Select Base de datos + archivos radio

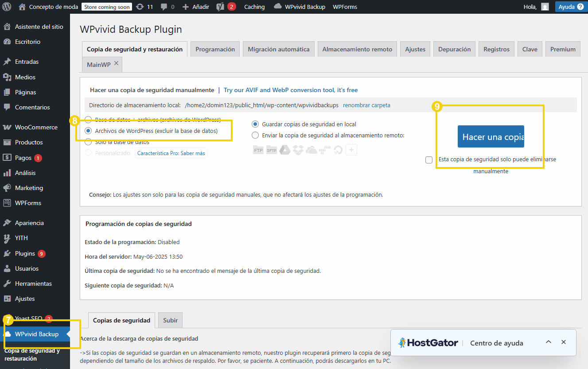coord(88,120)
